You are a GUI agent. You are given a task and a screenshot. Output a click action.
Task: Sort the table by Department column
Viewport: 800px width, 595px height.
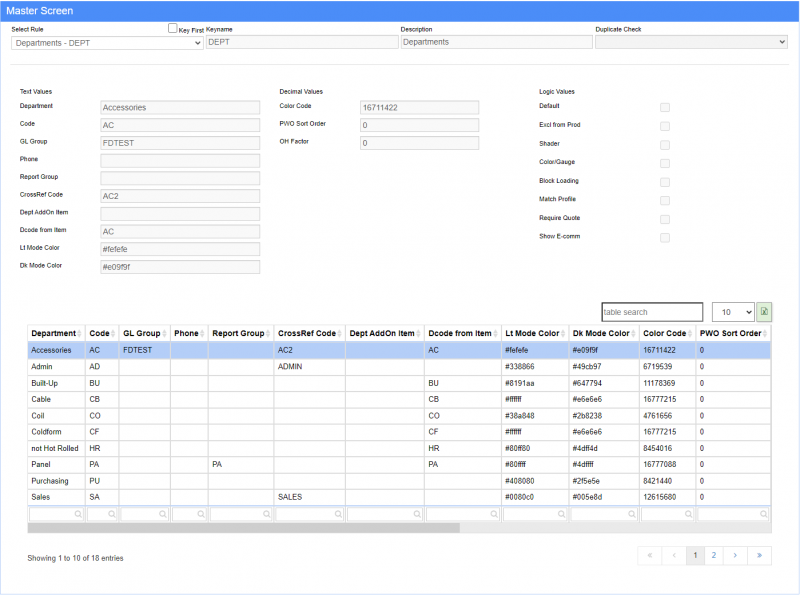(x=54, y=333)
